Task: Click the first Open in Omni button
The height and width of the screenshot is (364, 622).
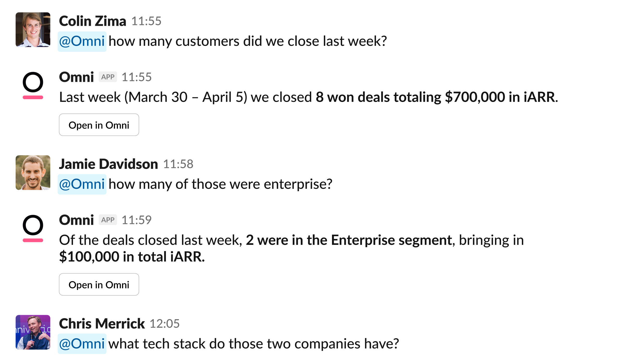Action: 99,125
